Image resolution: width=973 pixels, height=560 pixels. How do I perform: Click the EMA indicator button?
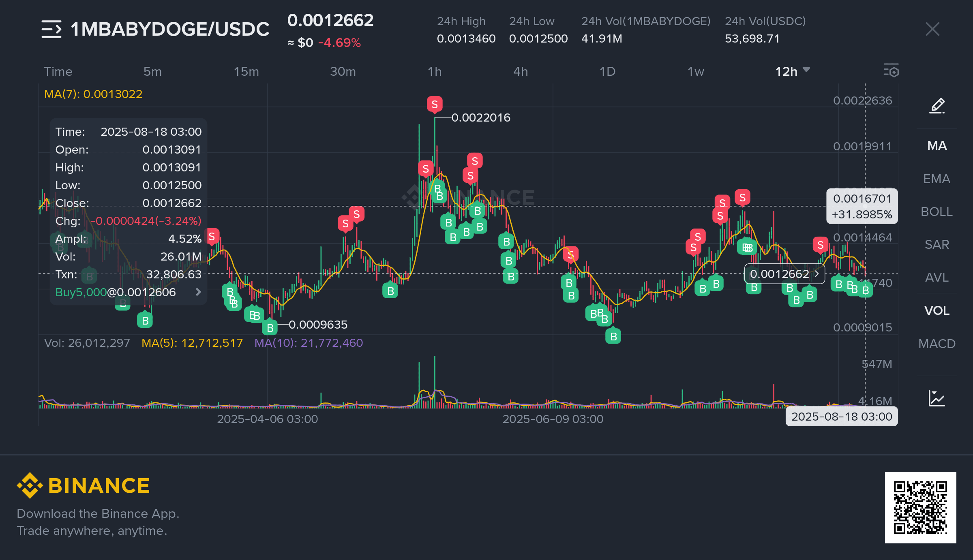click(937, 179)
